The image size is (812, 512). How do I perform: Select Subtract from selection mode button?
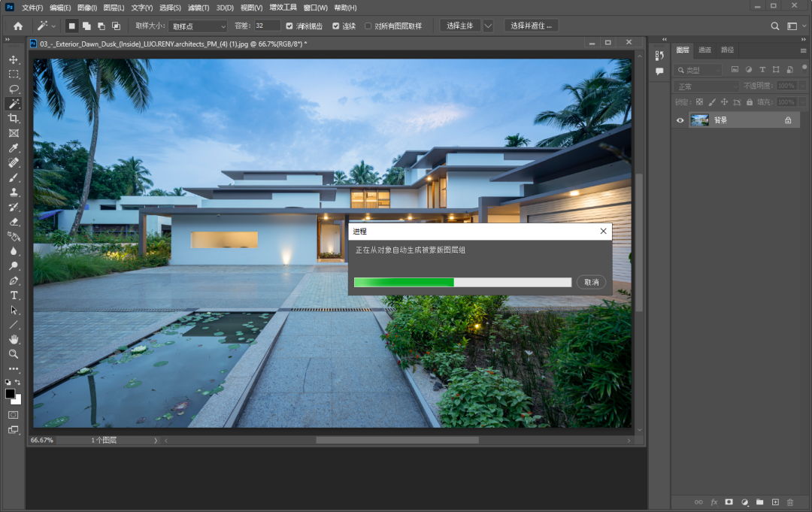pos(101,26)
